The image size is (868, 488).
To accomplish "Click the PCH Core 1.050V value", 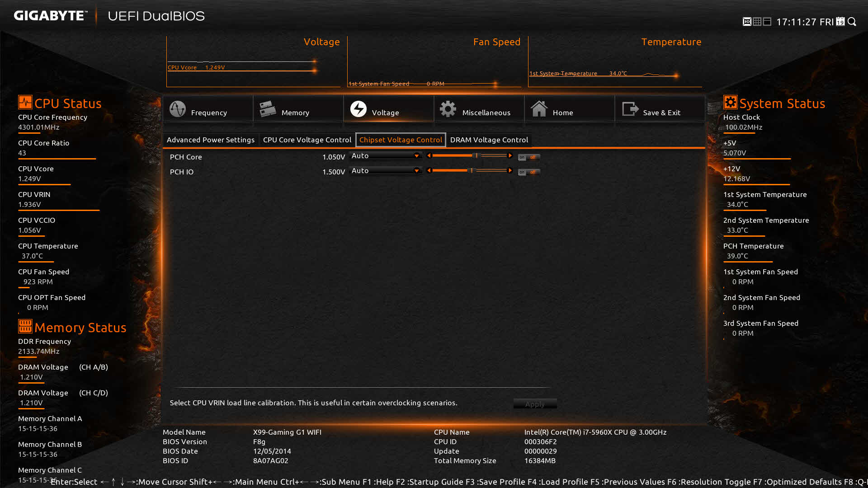I will click(x=334, y=157).
